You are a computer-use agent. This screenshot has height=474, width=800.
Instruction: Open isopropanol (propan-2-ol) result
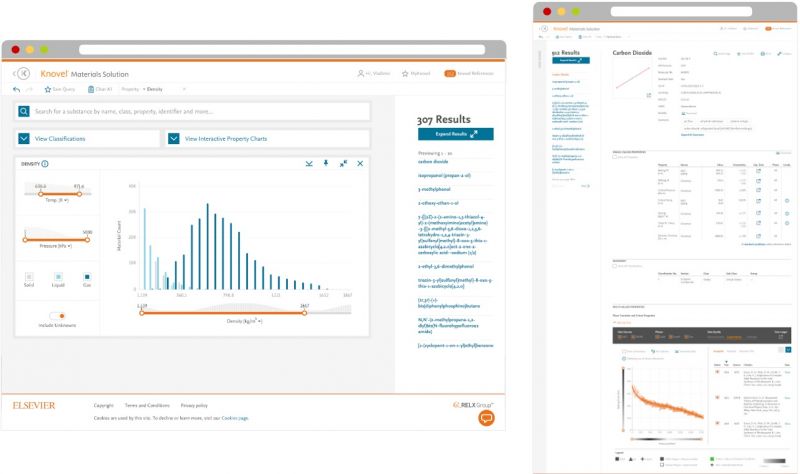444,176
